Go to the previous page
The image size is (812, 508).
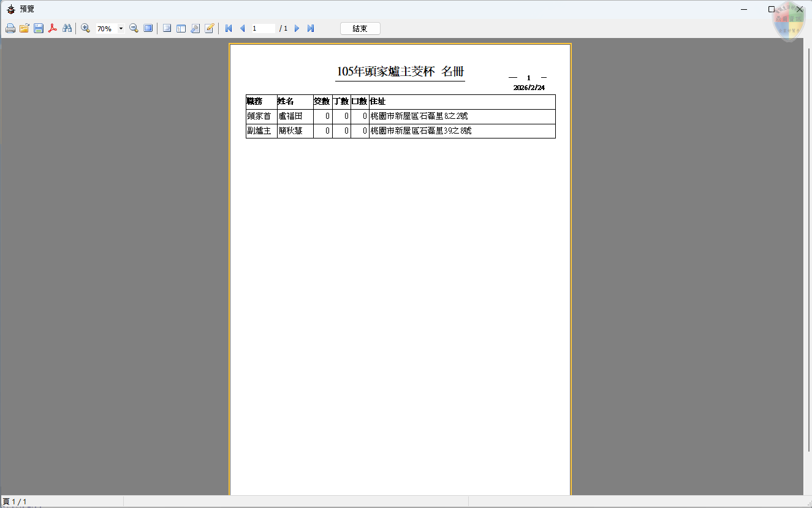(243, 28)
